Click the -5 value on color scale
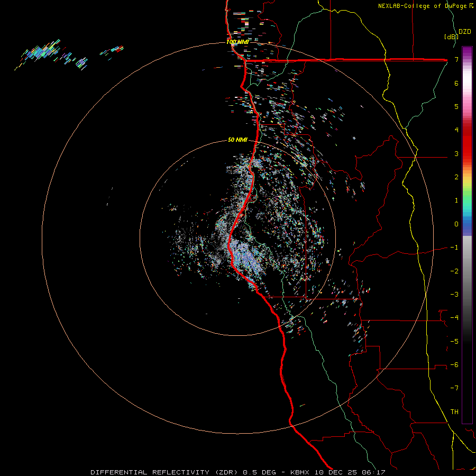The image size is (476, 476). point(454,342)
